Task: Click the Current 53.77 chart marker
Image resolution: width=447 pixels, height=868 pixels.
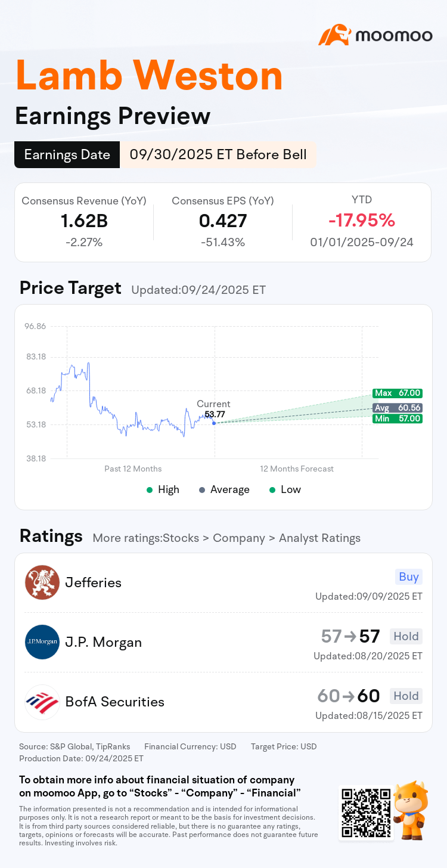Action: coord(214,423)
